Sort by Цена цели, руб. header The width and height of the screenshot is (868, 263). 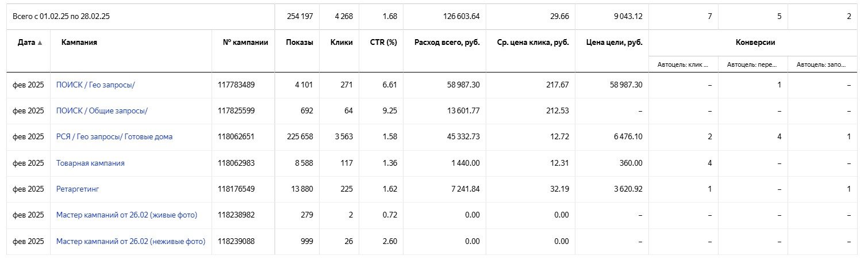(614, 43)
